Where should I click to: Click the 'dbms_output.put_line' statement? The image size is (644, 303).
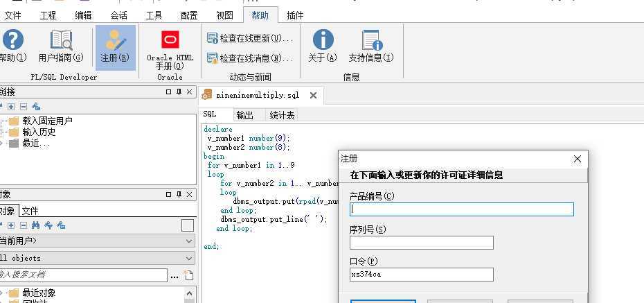coord(274,220)
